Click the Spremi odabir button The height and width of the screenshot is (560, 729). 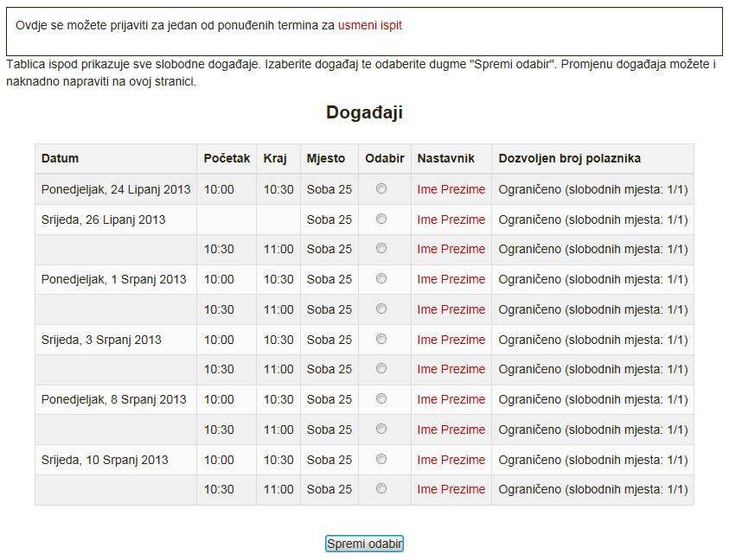364,544
